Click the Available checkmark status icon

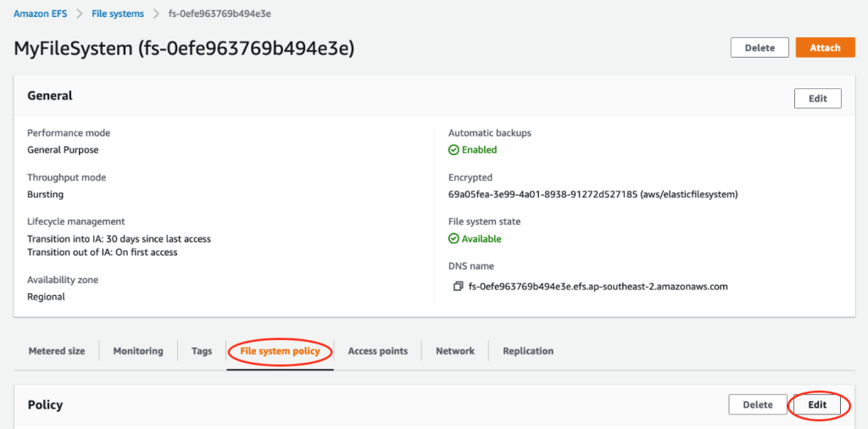[453, 238]
